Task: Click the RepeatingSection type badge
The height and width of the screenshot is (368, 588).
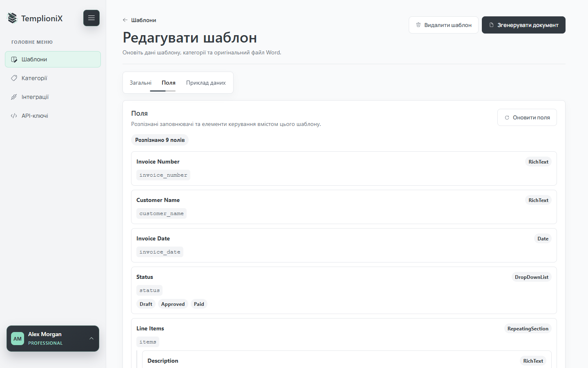Action: (528, 329)
